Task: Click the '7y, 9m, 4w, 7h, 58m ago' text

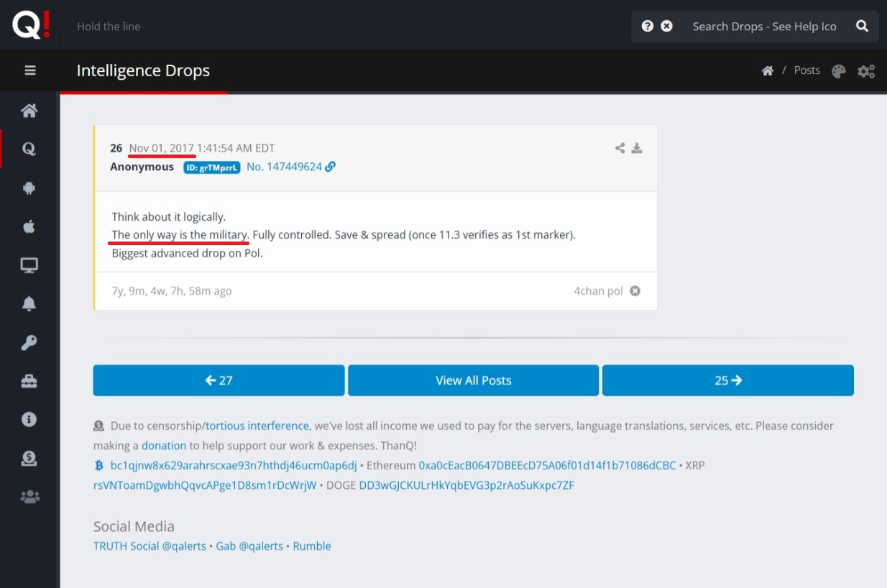Action: click(172, 291)
